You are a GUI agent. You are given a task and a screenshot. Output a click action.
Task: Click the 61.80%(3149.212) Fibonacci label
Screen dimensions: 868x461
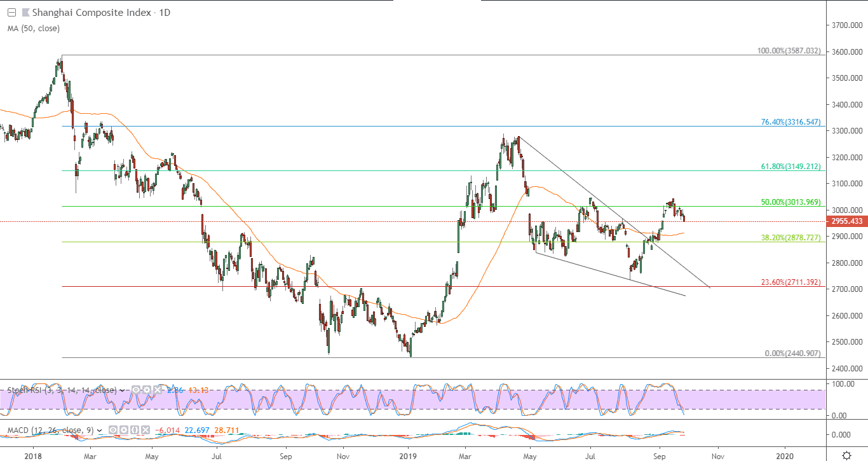pos(791,167)
